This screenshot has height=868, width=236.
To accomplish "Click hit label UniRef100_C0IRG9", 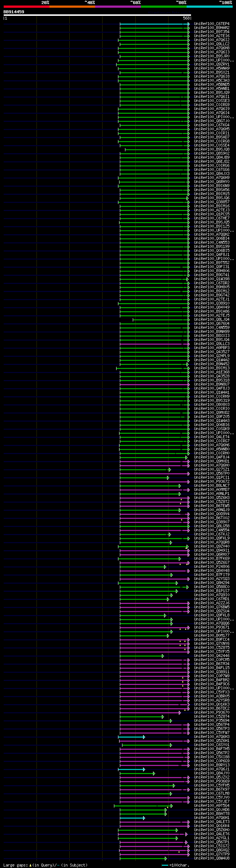I will 212,105.
